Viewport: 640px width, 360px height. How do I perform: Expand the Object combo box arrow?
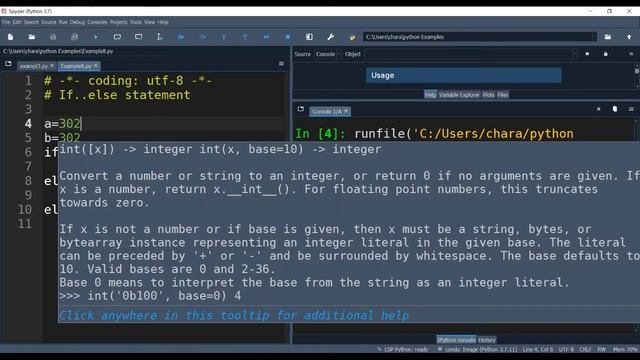point(574,54)
